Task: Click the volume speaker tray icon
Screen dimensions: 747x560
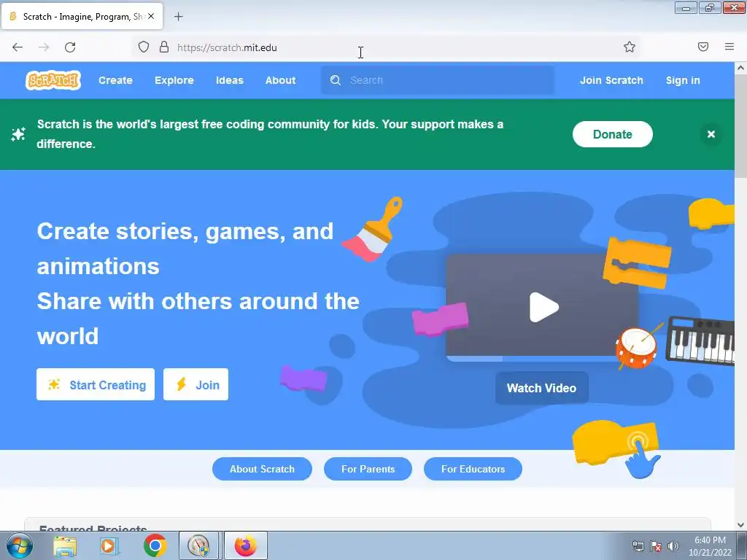Action: click(x=673, y=546)
